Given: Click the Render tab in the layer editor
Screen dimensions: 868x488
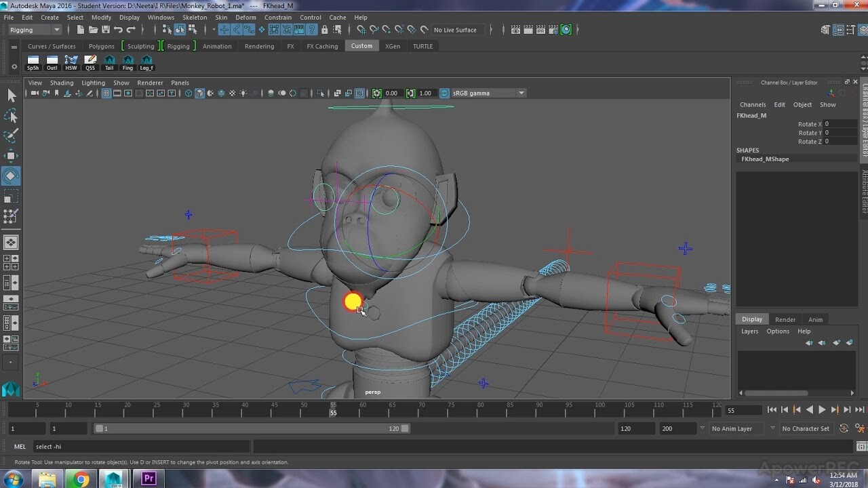Looking at the screenshot, I should [x=785, y=319].
